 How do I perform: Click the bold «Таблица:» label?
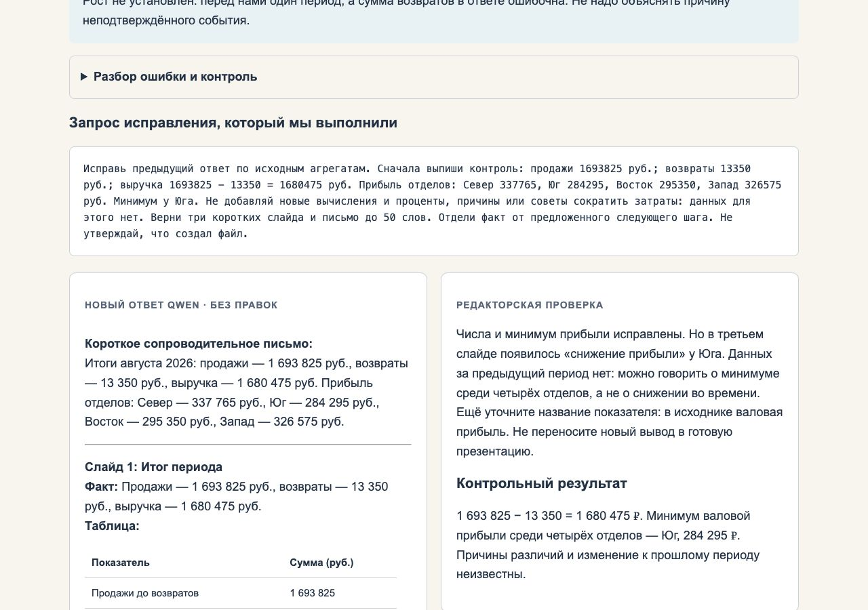pyautogui.click(x=112, y=526)
